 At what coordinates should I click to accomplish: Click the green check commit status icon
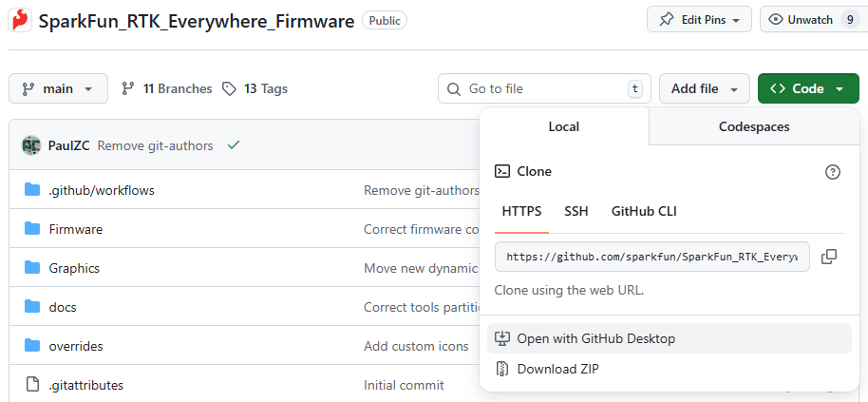click(234, 145)
